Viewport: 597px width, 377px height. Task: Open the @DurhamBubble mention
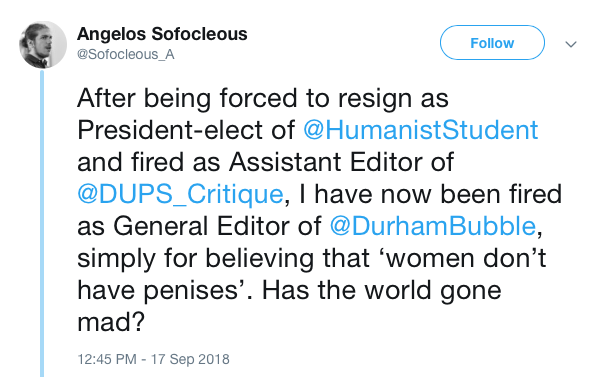[433, 226]
